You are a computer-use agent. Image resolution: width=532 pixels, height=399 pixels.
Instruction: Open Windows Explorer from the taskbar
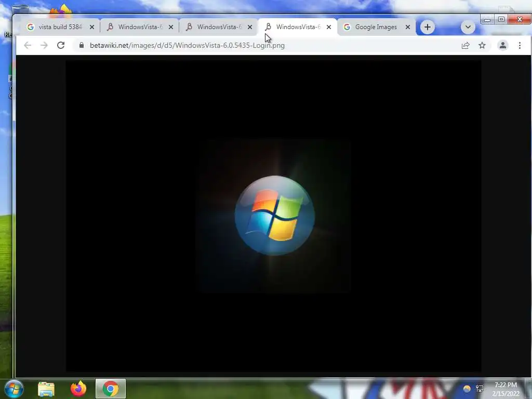(46, 389)
